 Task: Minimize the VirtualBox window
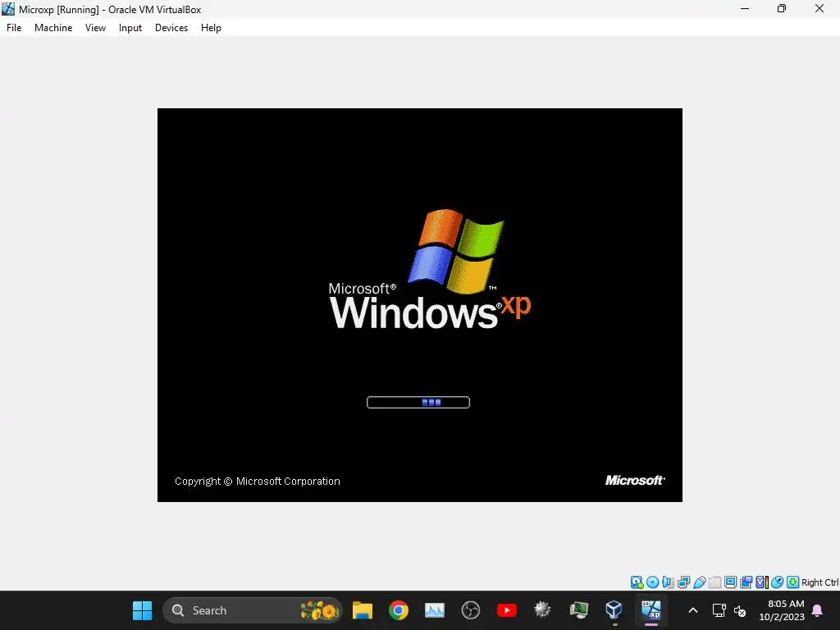click(745, 8)
